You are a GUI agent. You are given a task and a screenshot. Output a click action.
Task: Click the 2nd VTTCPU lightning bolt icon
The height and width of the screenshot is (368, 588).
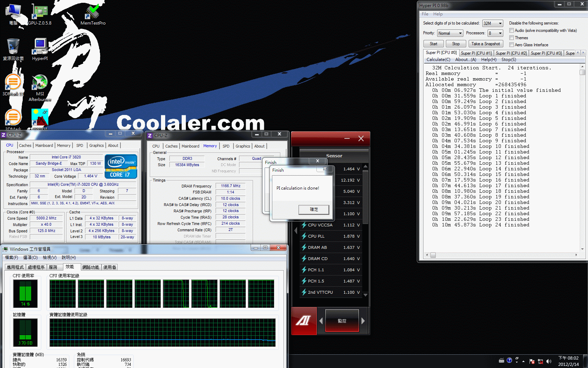tap(304, 292)
